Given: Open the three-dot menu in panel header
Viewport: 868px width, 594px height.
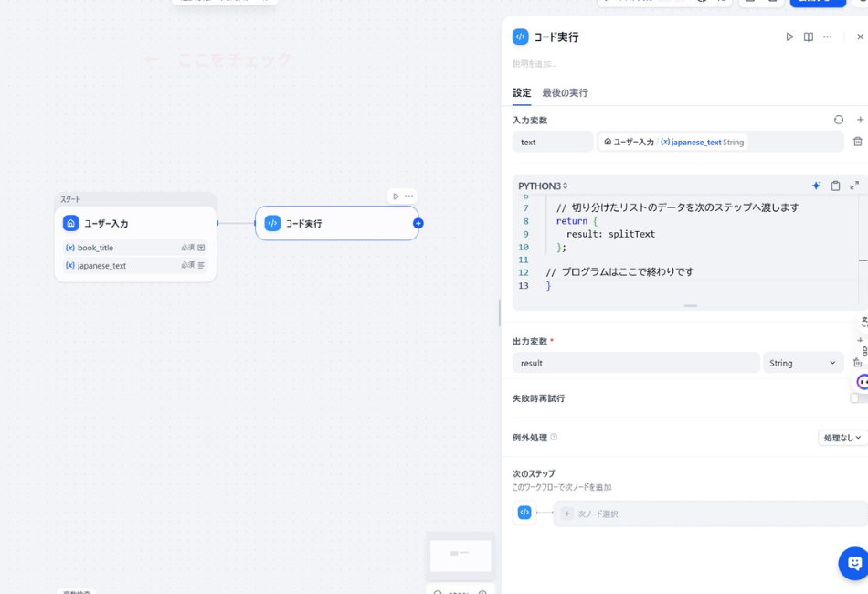Looking at the screenshot, I should pyautogui.click(x=828, y=37).
